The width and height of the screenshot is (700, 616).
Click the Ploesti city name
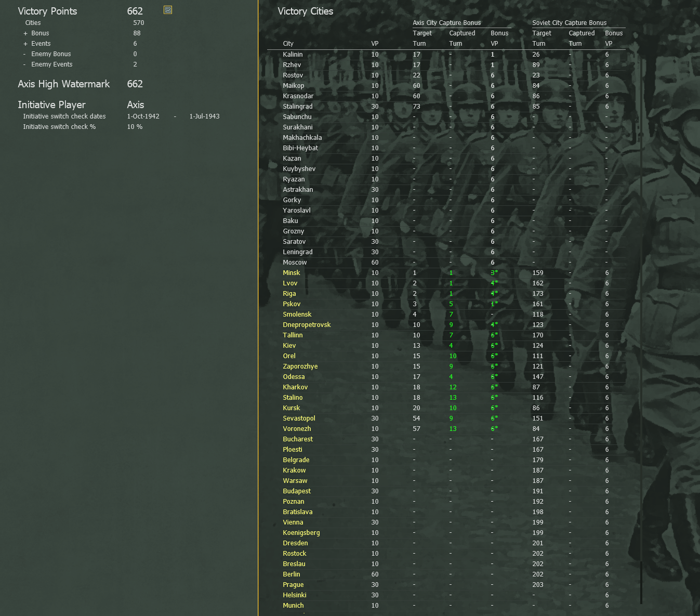293,450
